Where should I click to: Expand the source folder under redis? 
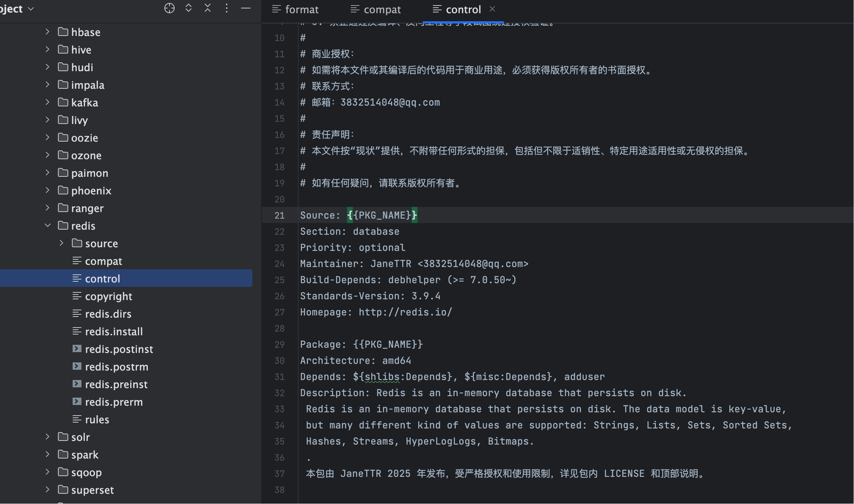[x=61, y=243]
